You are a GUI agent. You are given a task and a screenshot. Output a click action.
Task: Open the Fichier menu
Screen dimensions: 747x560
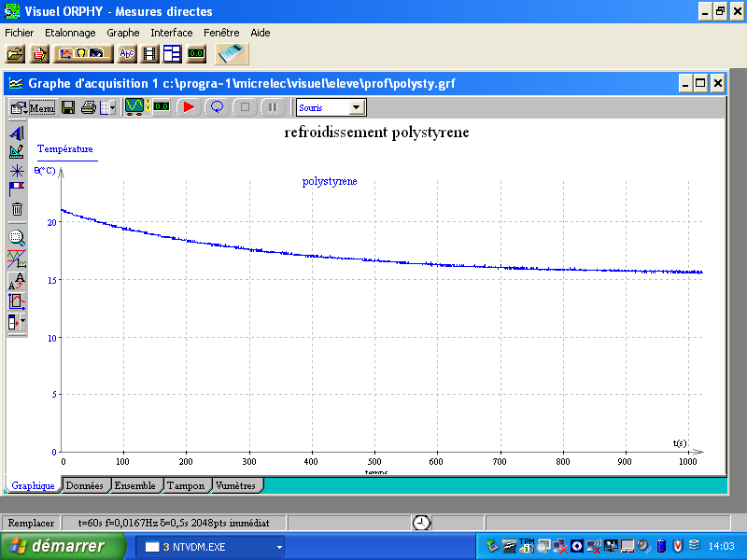[x=19, y=33]
